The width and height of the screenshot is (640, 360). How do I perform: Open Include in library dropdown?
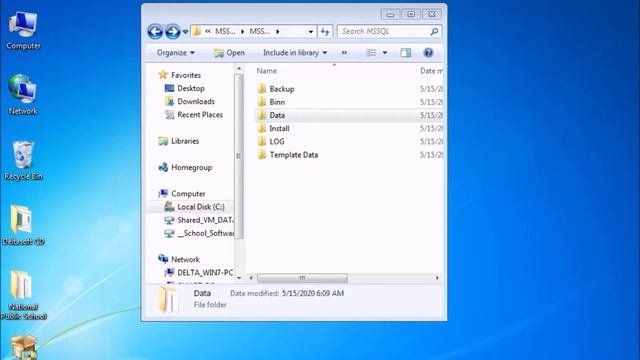click(295, 53)
